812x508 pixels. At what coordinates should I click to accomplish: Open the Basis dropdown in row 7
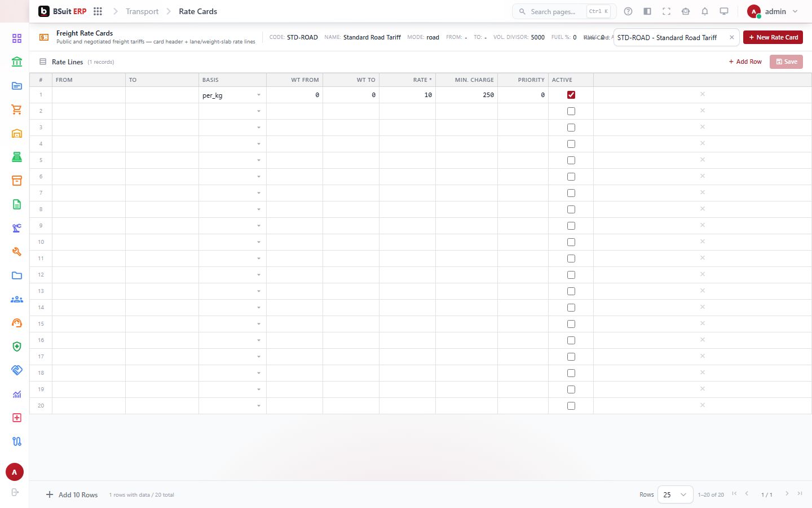coord(232,193)
